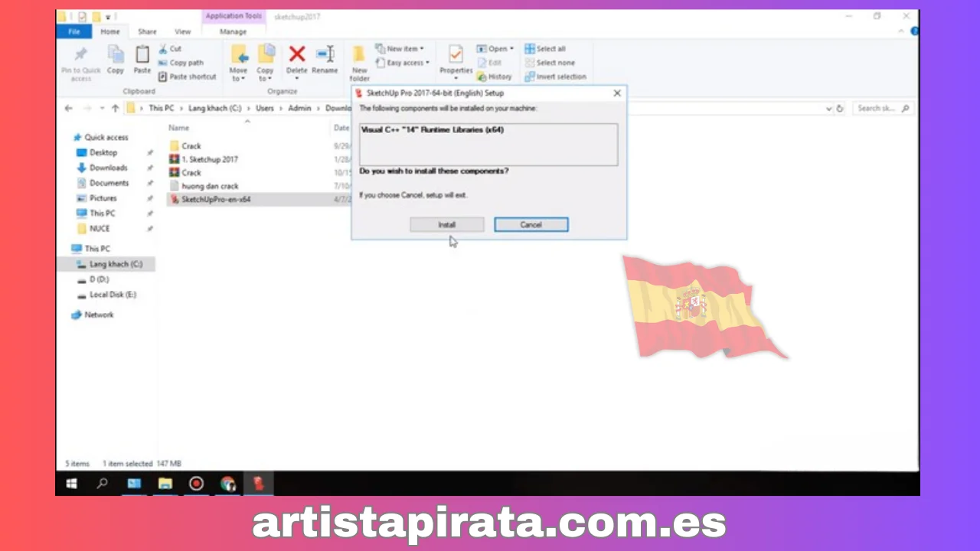Open the recent locations dropdown arrow

[x=102, y=109]
